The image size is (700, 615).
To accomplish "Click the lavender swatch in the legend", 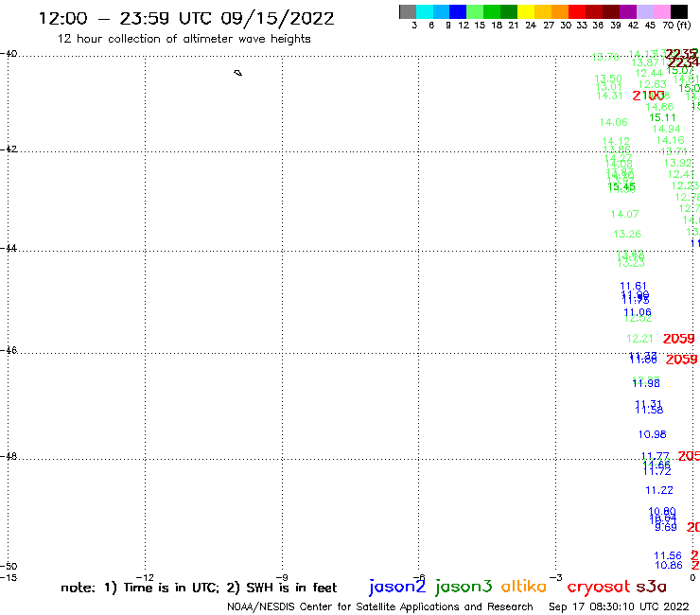I will [x=644, y=11].
